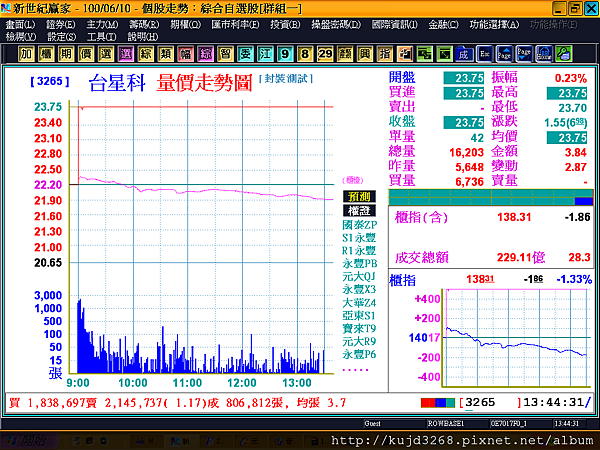Viewport: 600px width, 450px height.
Task: Click the 智 toolbar icon
Action: click(x=225, y=54)
